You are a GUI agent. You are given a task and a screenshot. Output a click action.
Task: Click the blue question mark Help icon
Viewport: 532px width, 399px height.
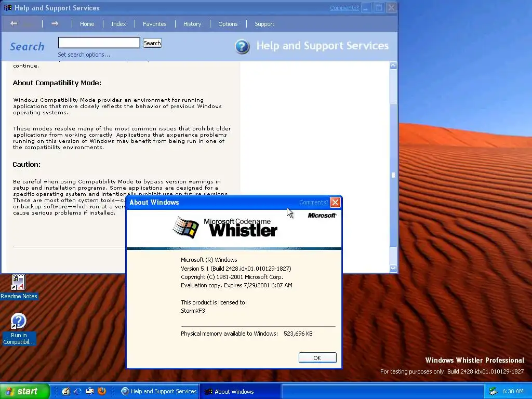(242, 46)
